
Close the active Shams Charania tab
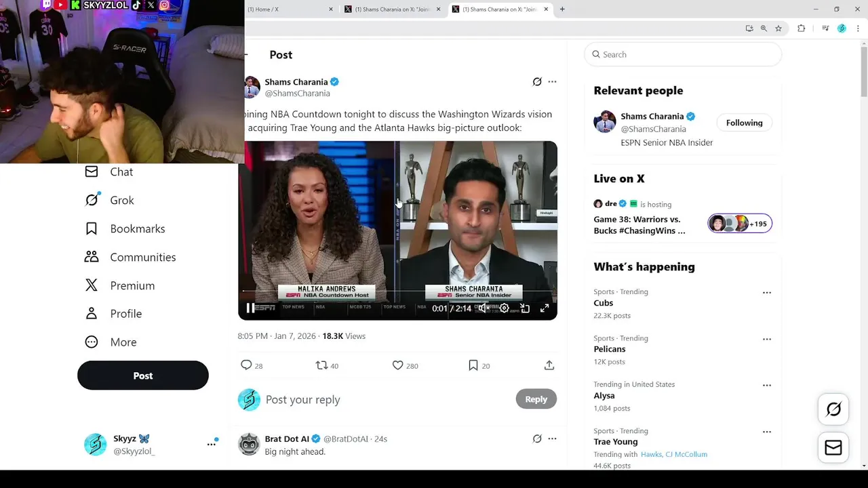[x=546, y=9]
